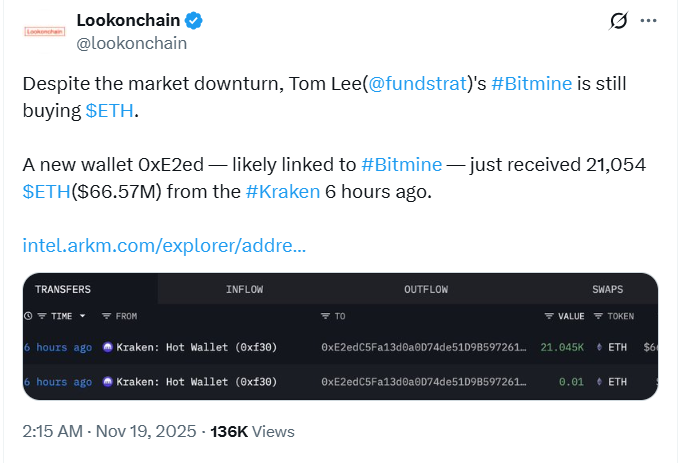Switch to the INFLOW tab
This screenshot has width=678, height=463.
click(244, 289)
